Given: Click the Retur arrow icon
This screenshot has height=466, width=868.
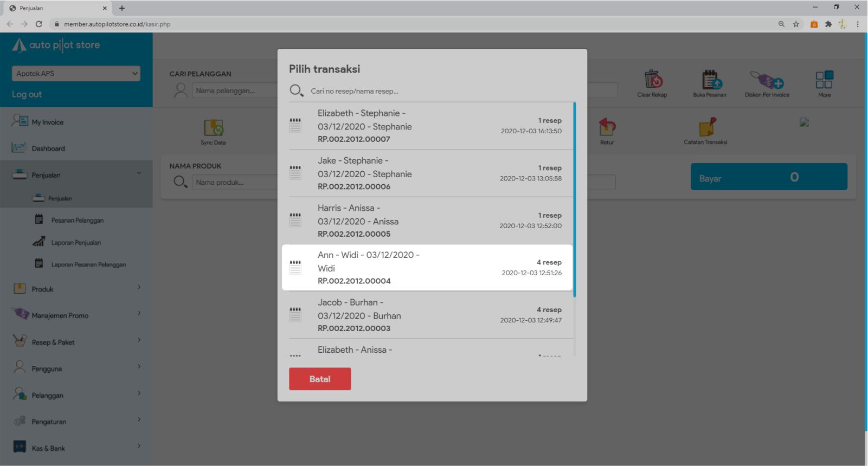Looking at the screenshot, I should point(607,128).
